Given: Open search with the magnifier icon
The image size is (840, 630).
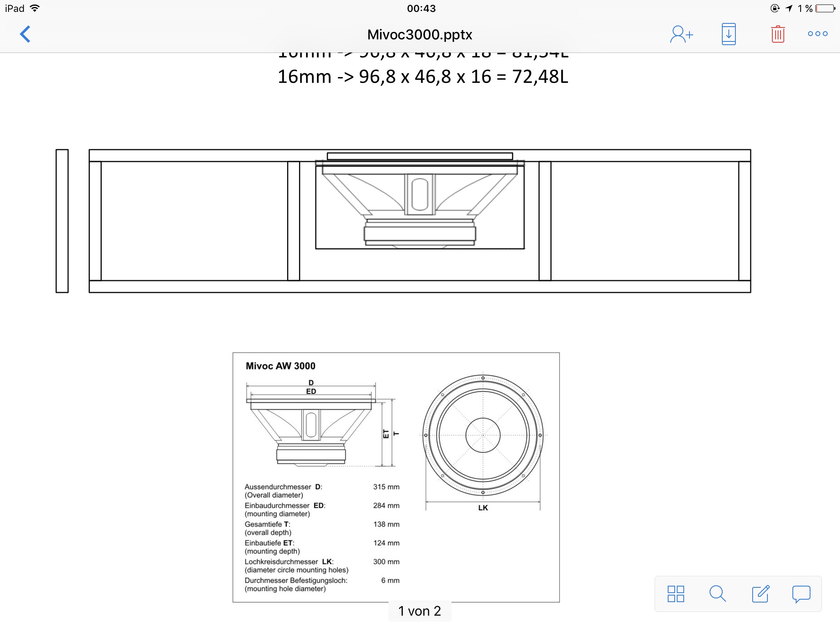Looking at the screenshot, I should click(717, 593).
